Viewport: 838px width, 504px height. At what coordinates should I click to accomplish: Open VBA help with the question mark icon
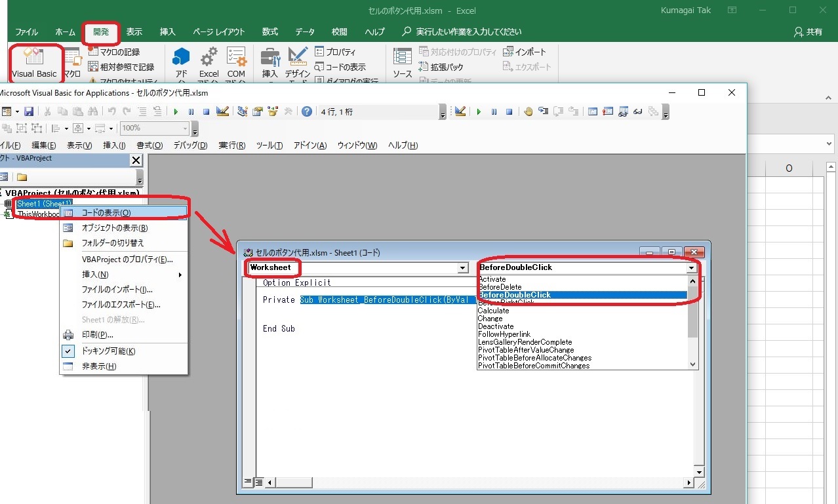pos(307,111)
